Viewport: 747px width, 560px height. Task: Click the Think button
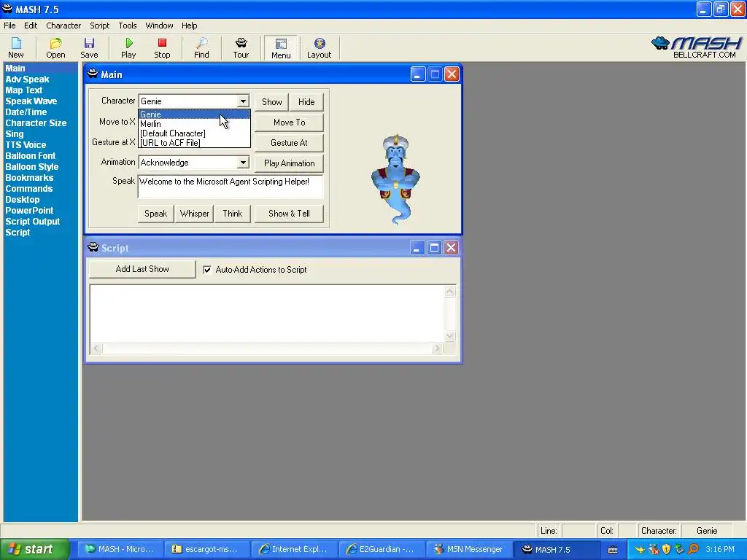(x=233, y=214)
